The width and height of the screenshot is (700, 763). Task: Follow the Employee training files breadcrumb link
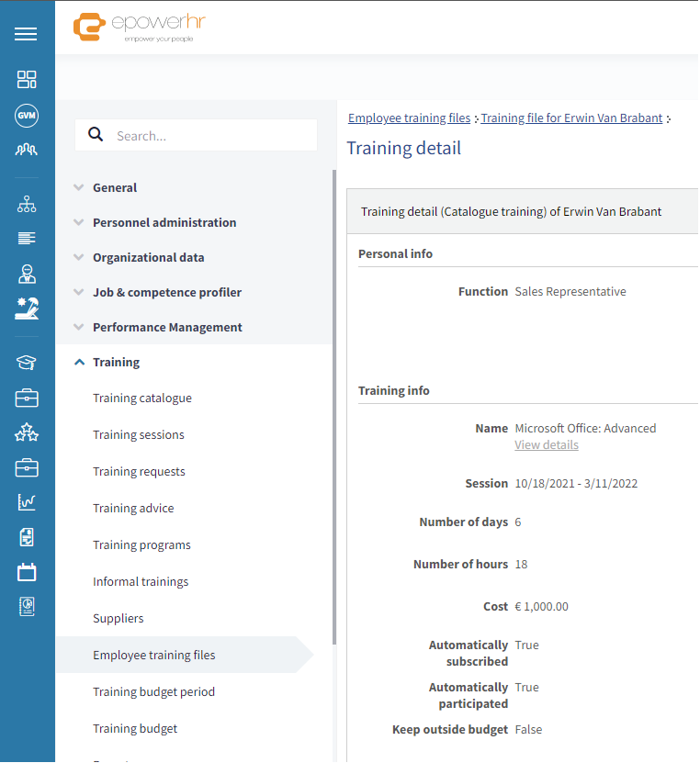point(410,118)
